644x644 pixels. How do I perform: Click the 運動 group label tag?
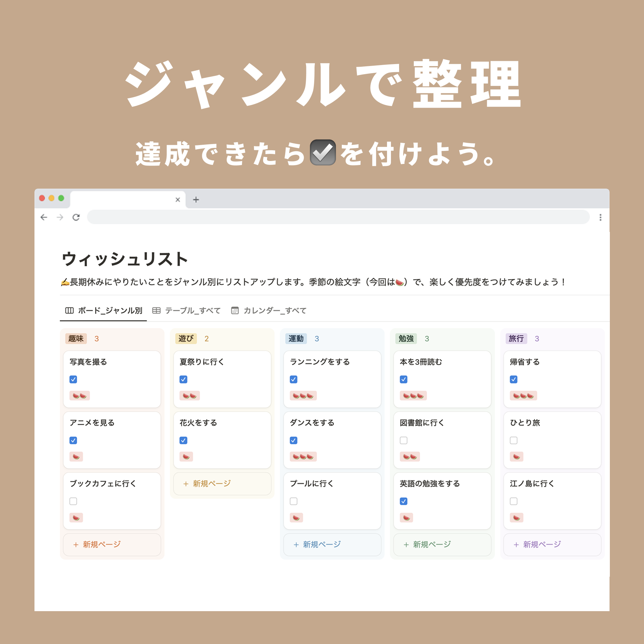coord(296,339)
